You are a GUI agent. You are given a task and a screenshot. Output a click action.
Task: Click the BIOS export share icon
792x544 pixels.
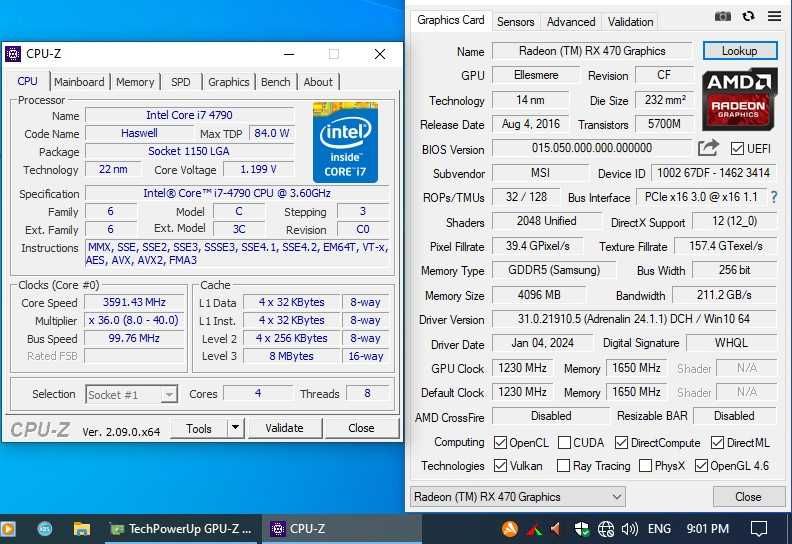click(708, 148)
